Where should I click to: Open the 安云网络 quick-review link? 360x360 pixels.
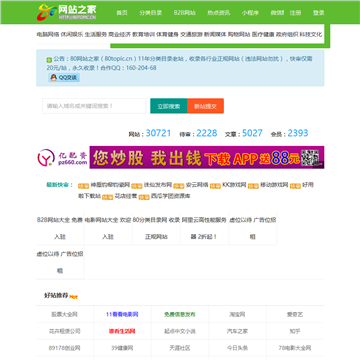coord(197,185)
